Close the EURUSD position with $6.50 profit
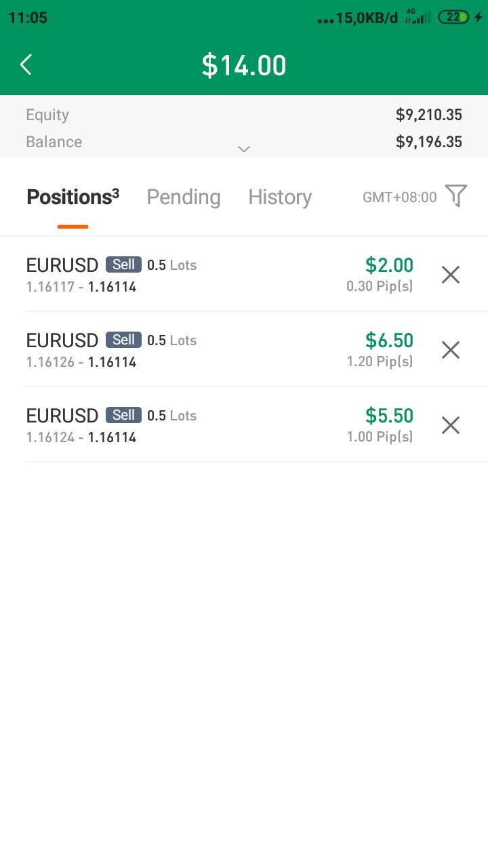 [x=451, y=350]
